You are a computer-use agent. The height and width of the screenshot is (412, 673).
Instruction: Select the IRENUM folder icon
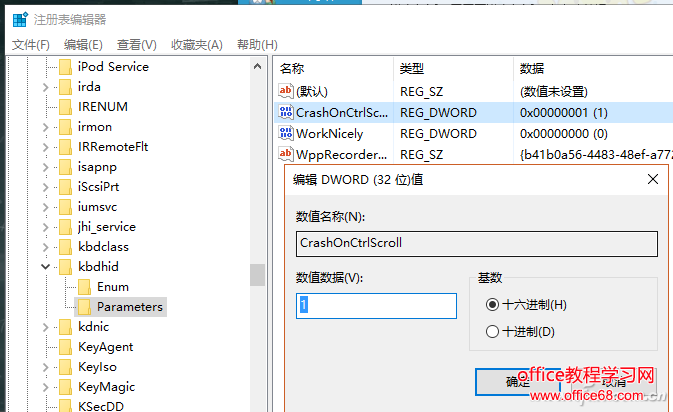pyautogui.click(x=65, y=107)
